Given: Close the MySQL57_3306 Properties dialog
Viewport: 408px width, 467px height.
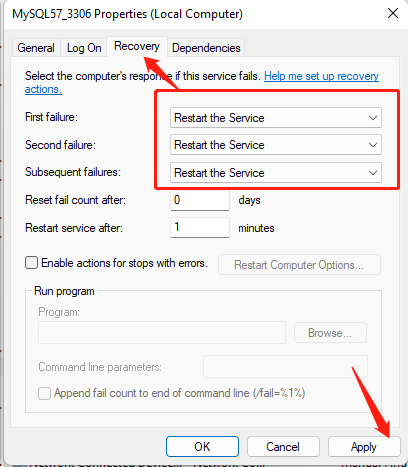Looking at the screenshot, I should point(393,14).
